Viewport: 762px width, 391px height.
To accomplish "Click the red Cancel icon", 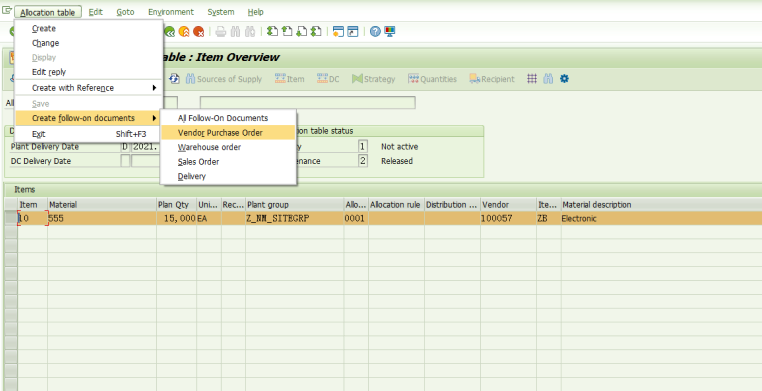I will point(198,32).
